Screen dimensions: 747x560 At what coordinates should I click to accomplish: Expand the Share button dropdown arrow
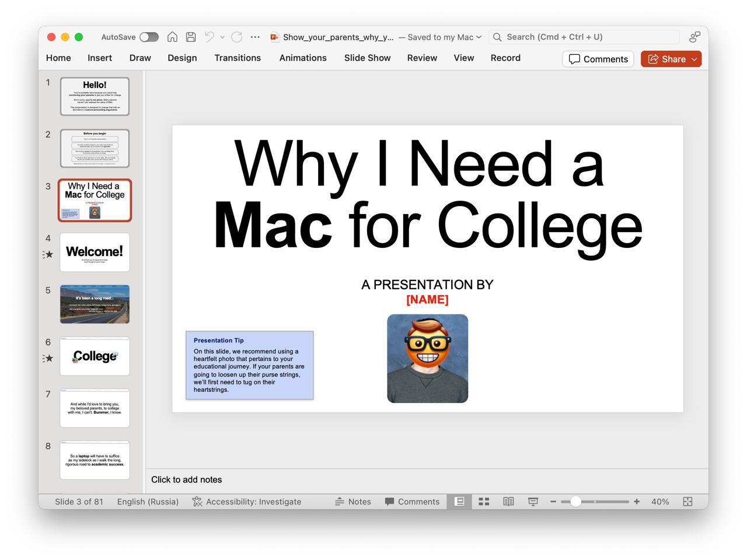[694, 59]
